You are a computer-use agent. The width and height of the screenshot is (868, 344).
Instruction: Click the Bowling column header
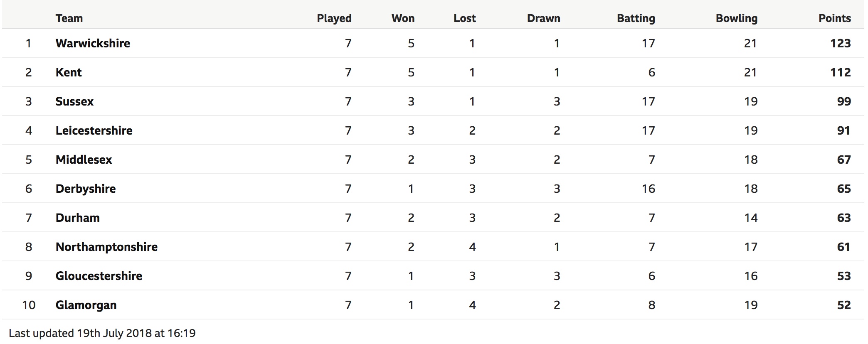pyautogui.click(x=737, y=18)
